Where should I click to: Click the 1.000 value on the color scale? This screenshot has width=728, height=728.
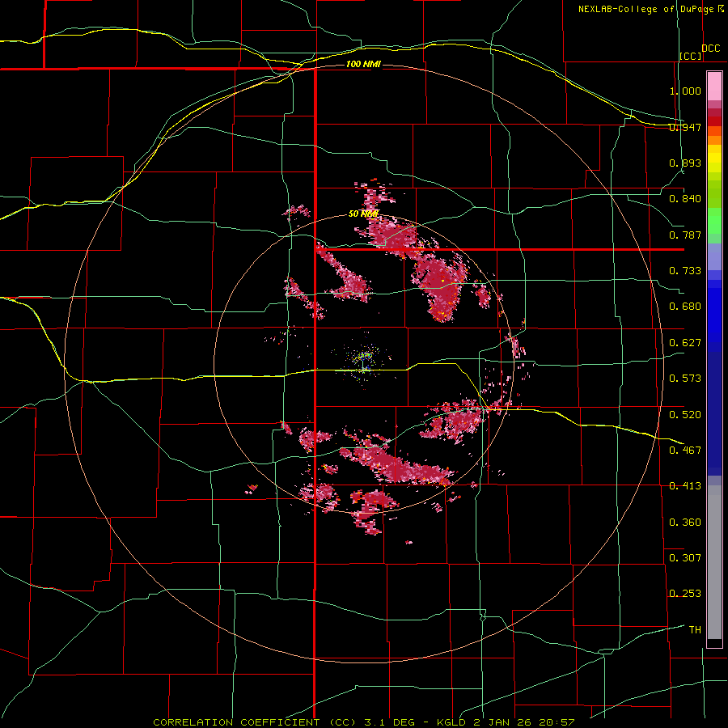[685, 91]
